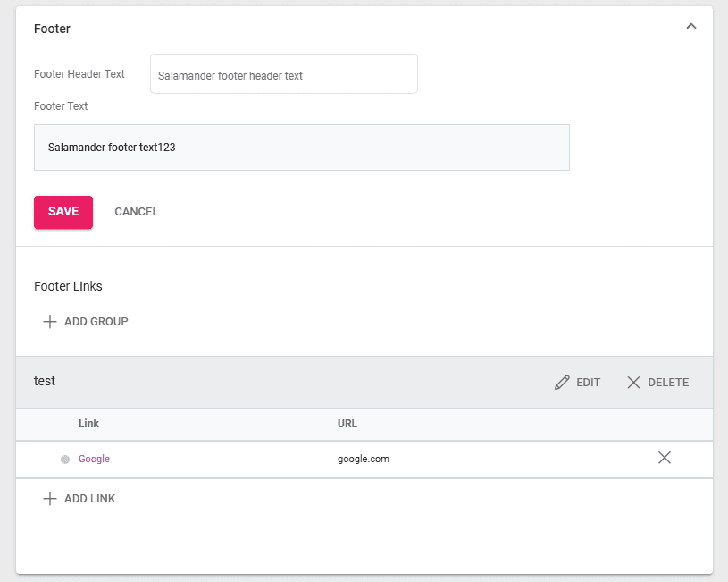Click the plus icon next to ADD LINK
Image resolution: width=728 pixels, height=582 pixels.
pos(50,499)
